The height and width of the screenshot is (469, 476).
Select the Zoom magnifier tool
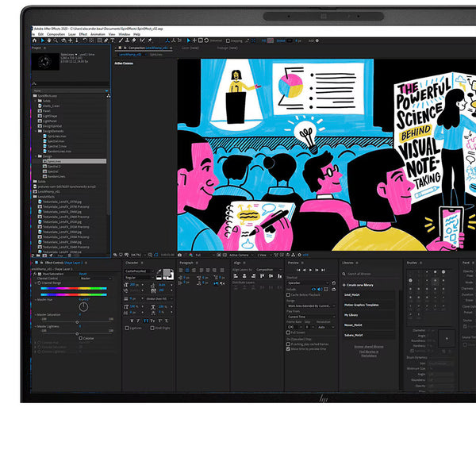coord(56,40)
